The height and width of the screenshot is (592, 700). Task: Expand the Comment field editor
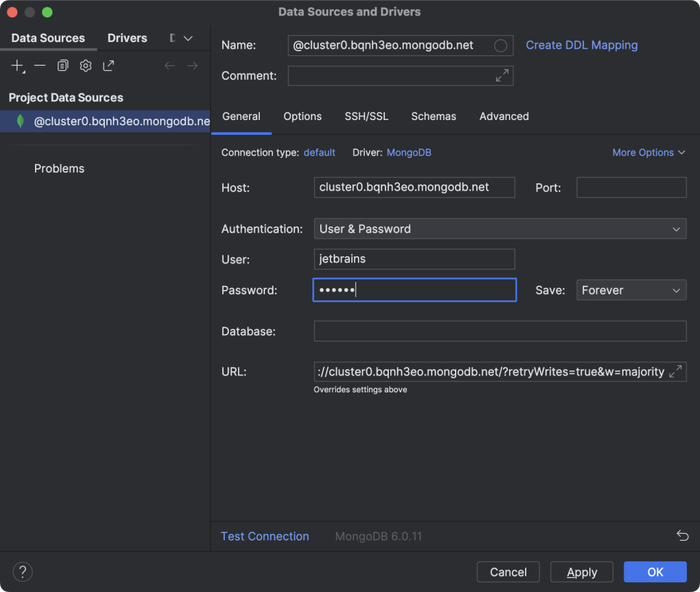[x=502, y=76]
